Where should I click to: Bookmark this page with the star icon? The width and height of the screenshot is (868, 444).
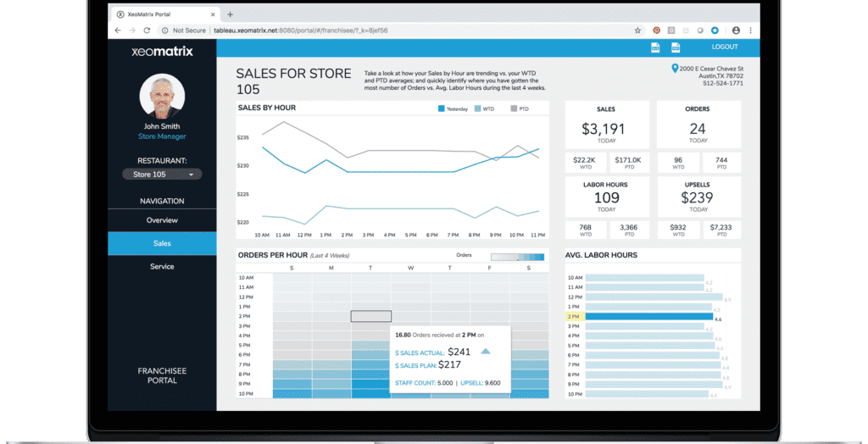[637, 31]
